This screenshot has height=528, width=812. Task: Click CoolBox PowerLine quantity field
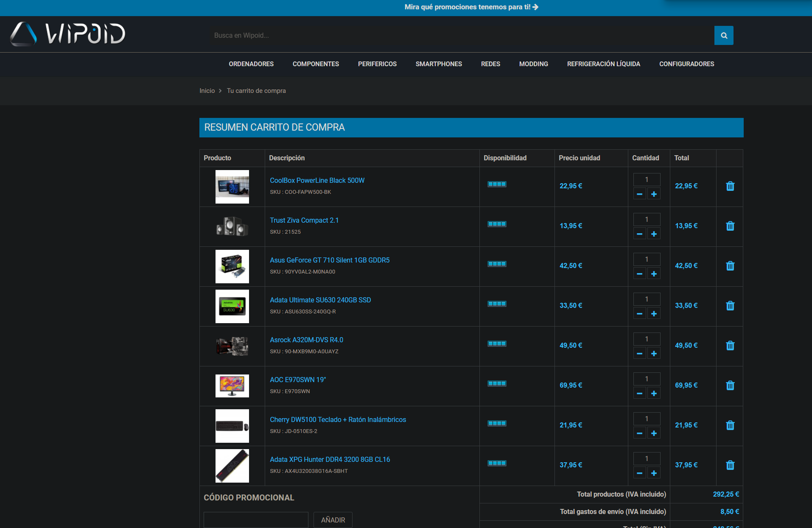click(647, 179)
